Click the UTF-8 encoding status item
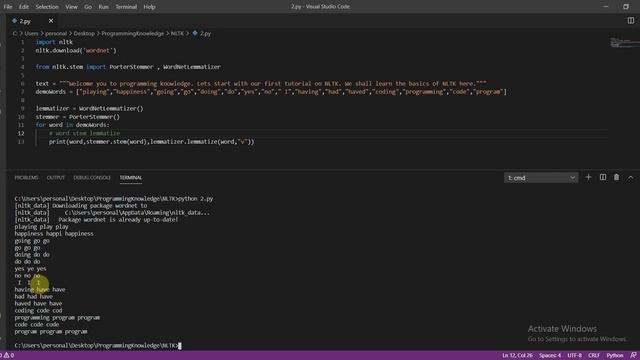The width and height of the screenshot is (640, 360). tap(574, 356)
